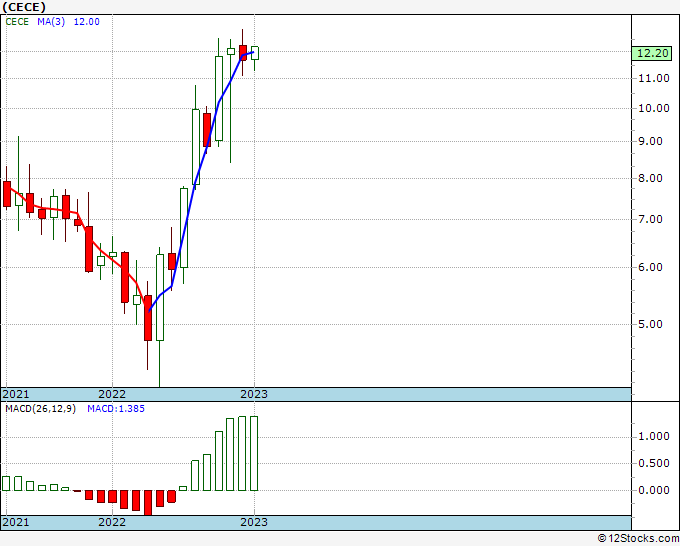Screen dimensions: 680x546
Task: Click the 6.00 price axis label
Action: [x=650, y=267]
